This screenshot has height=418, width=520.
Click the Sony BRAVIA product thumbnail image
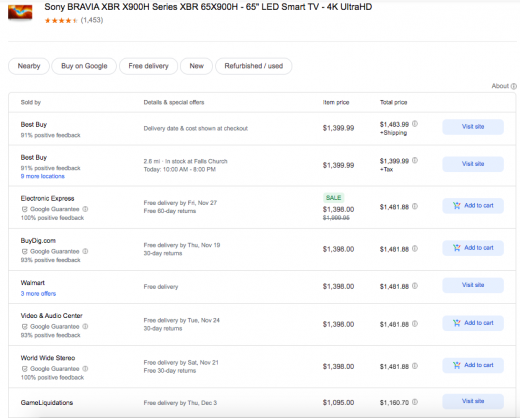[20, 12]
